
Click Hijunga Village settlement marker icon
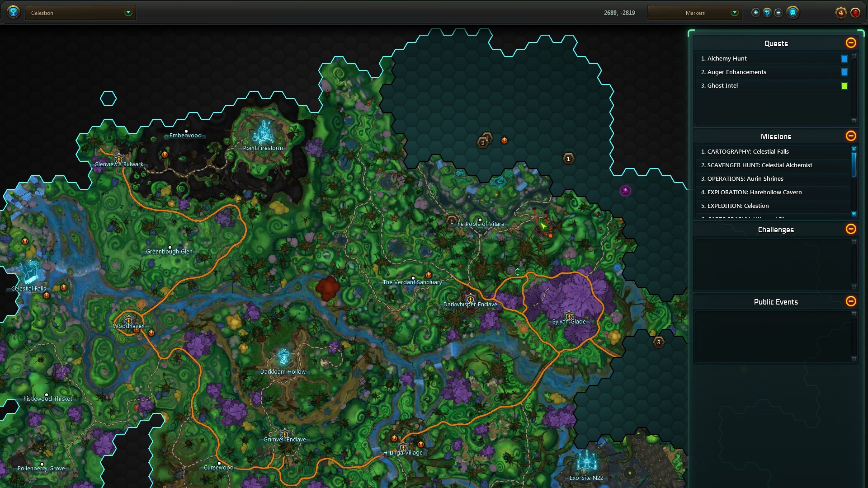point(403,447)
